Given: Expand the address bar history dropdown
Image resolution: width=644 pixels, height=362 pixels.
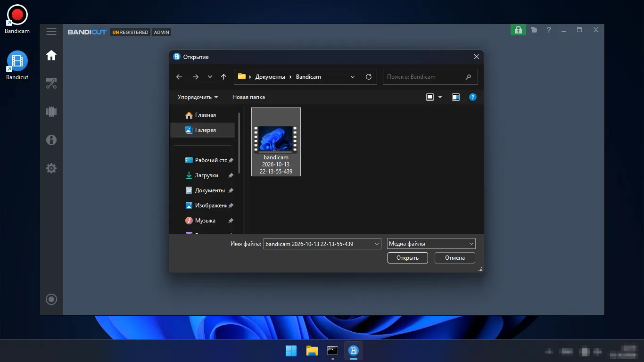Looking at the screenshot, I should coord(353,77).
